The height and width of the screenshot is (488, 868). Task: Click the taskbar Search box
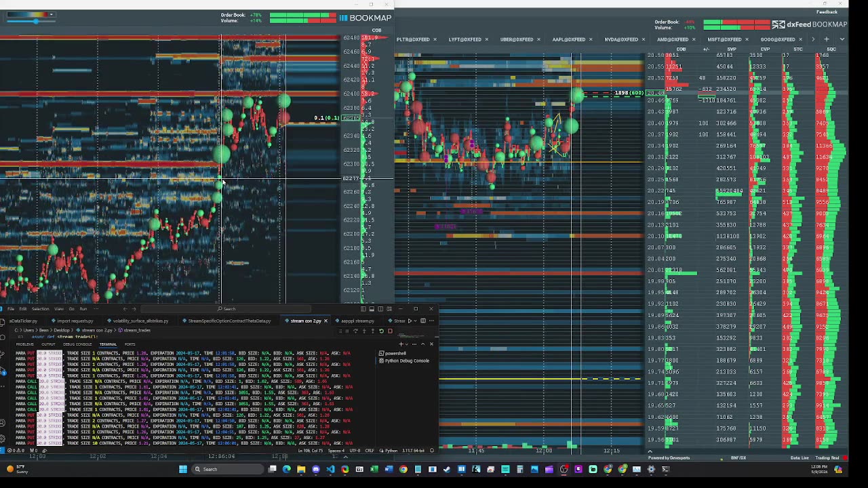(x=228, y=469)
